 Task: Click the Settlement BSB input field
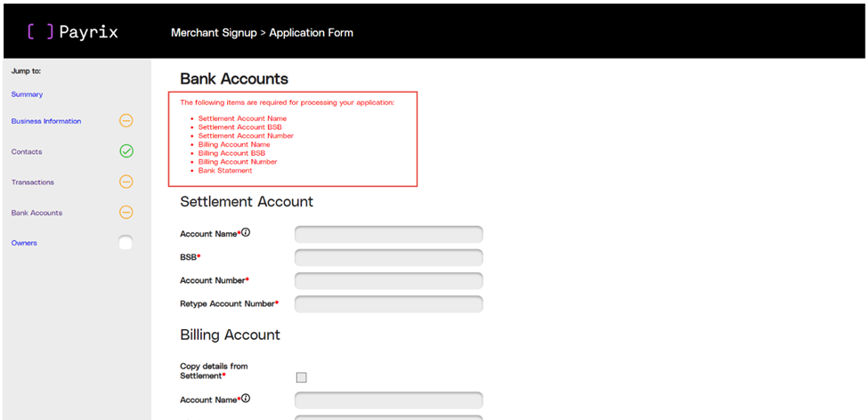[x=389, y=257]
